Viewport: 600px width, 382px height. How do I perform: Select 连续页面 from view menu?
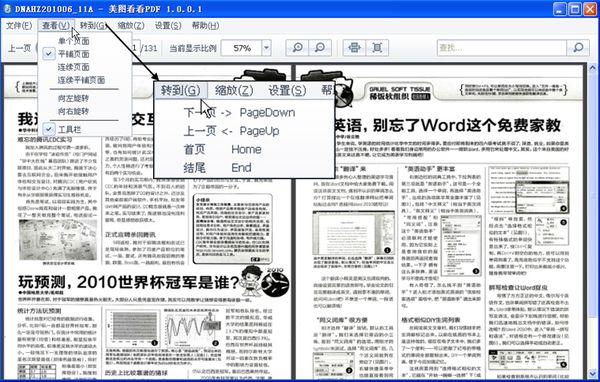[73, 67]
